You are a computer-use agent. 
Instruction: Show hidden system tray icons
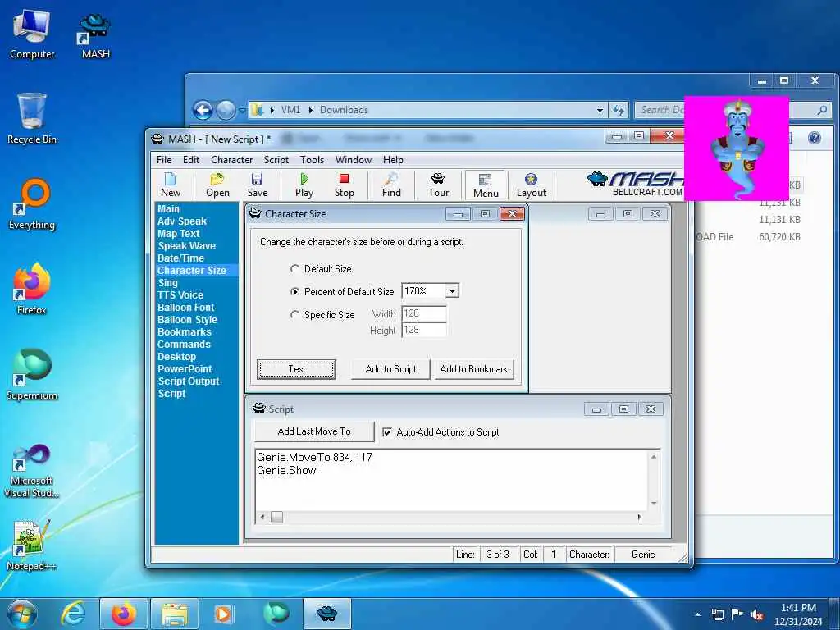pos(698,614)
